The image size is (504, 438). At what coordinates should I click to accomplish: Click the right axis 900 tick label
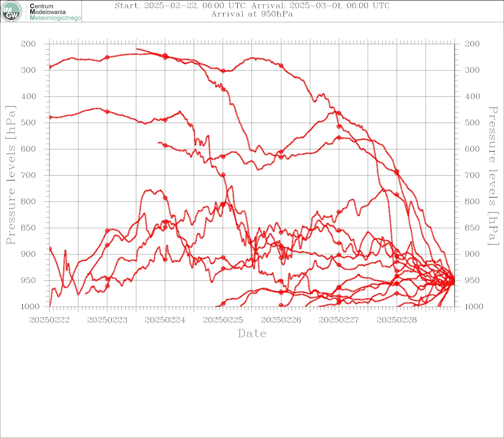point(472,254)
